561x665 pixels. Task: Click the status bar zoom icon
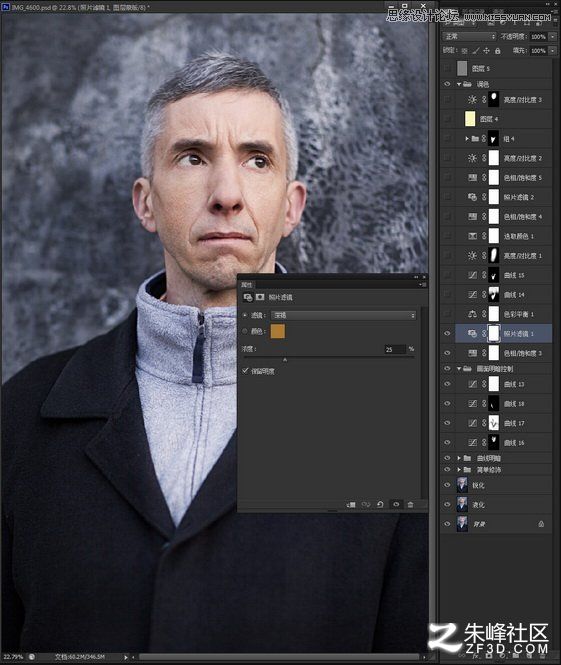tap(32, 657)
